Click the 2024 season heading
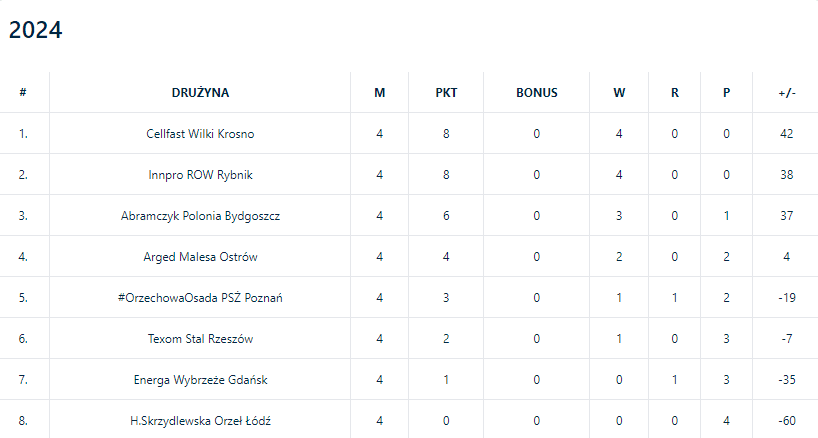 [36, 31]
